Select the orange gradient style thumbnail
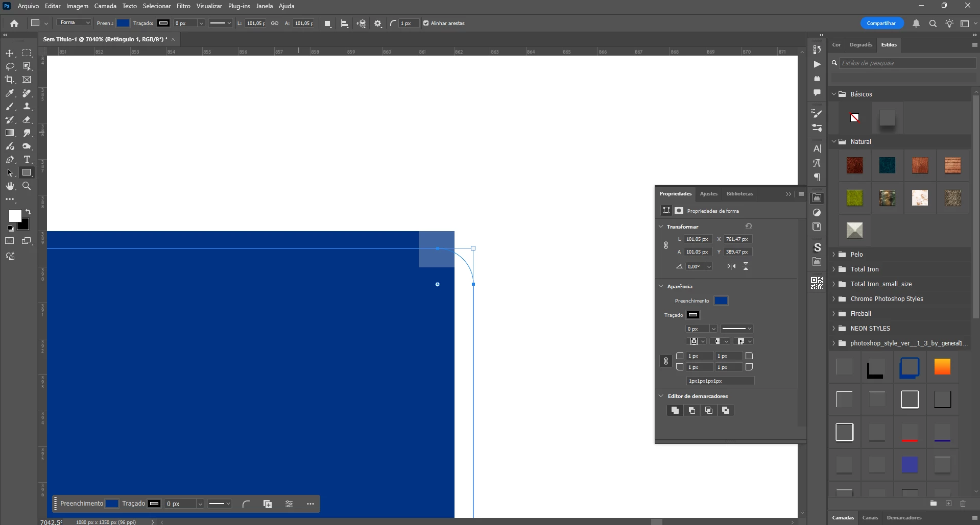The height and width of the screenshot is (525, 980). point(942,367)
